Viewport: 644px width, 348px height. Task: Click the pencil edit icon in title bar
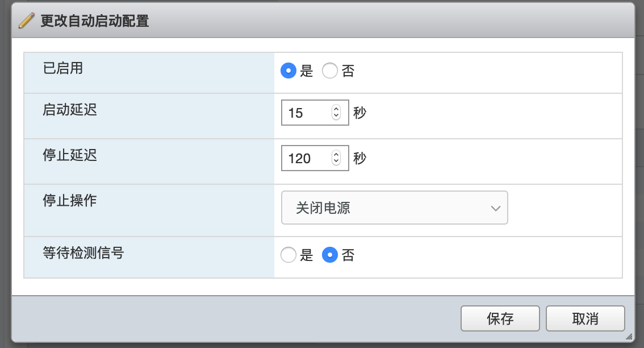coord(27,20)
